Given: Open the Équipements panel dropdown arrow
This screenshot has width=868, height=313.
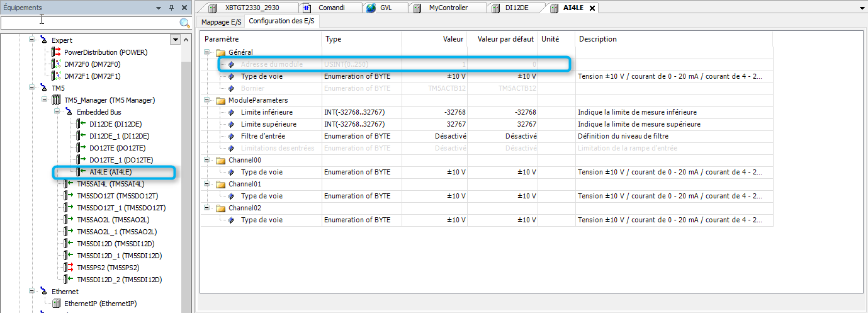Looking at the screenshot, I should [x=157, y=8].
